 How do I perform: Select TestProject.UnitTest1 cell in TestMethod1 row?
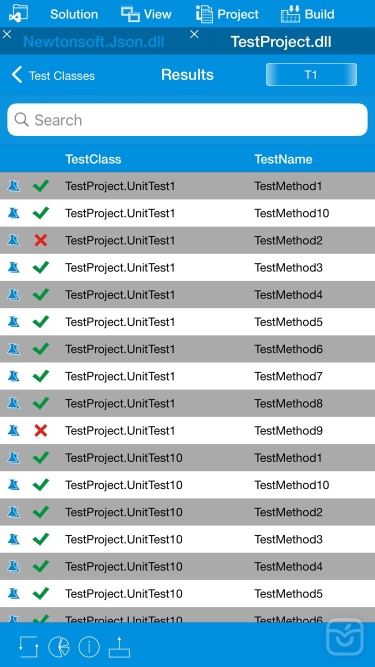click(120, 186)
